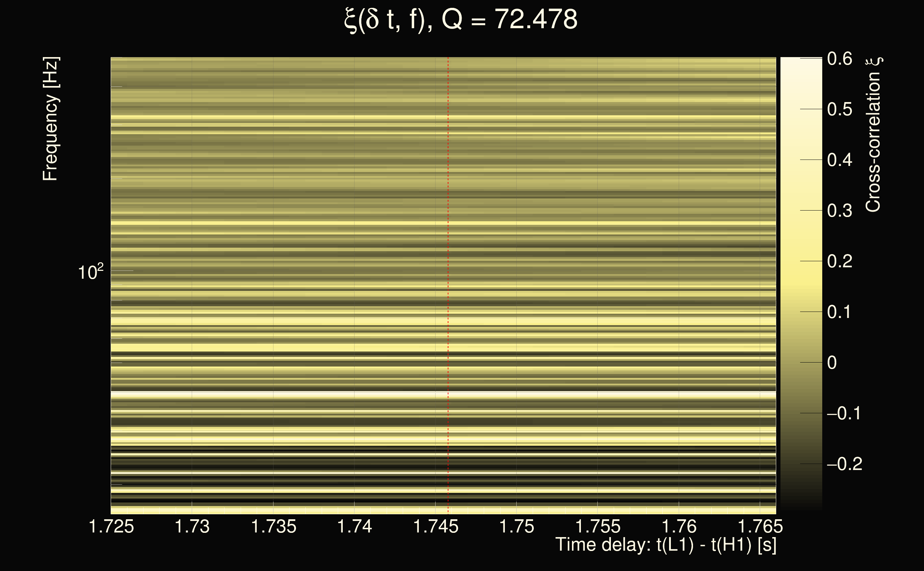Click the Cross-correlation ξ colorbar label
Screen dimensions: 924x571
[x=873, y=135]
